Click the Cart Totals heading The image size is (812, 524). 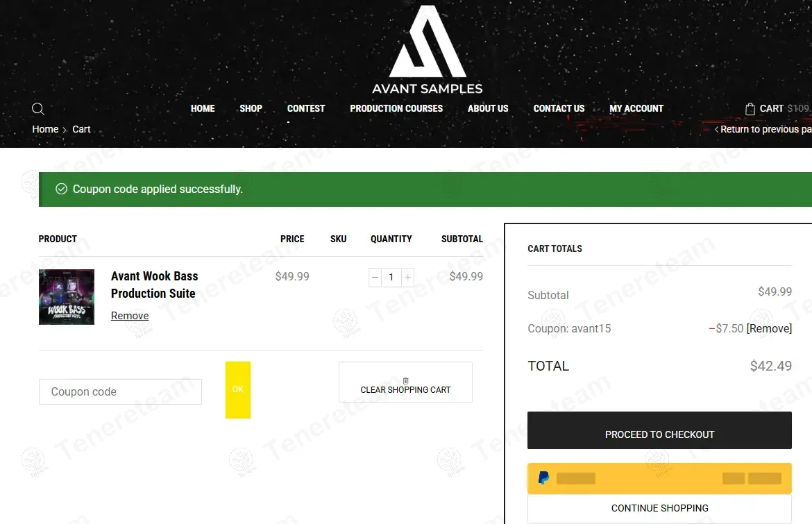[x=555, y=249]
